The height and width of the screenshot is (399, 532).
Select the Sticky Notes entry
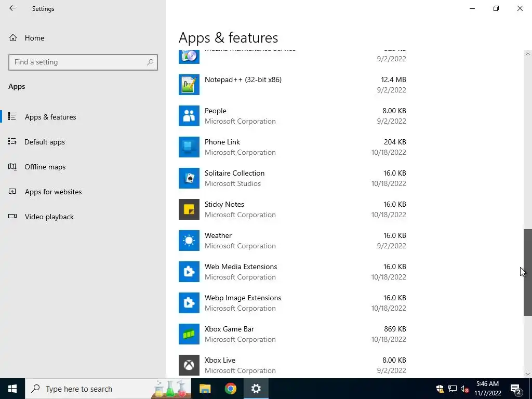[292, 209]
